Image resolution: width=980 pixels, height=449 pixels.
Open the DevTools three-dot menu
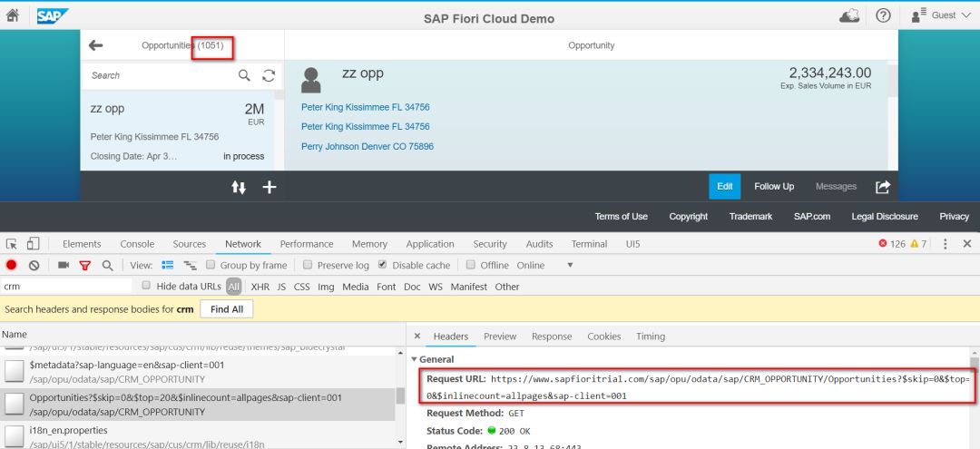(945, 244)
